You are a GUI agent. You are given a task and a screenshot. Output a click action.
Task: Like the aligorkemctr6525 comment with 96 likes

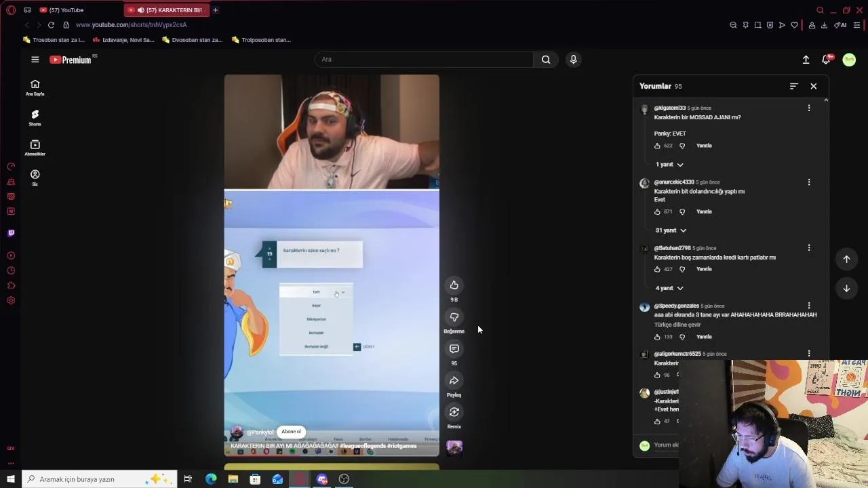click(657, 375)
